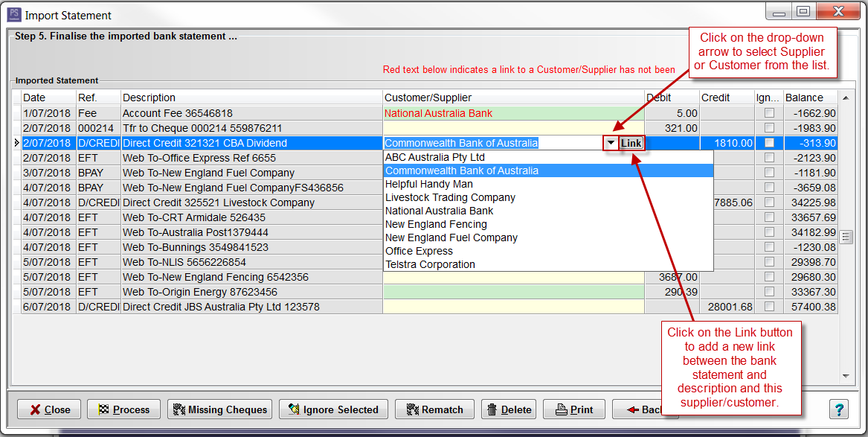The width and height of the screenshot is (868, 437).
Task: Click the Rematch button
Action: click(x=434, y=409)
